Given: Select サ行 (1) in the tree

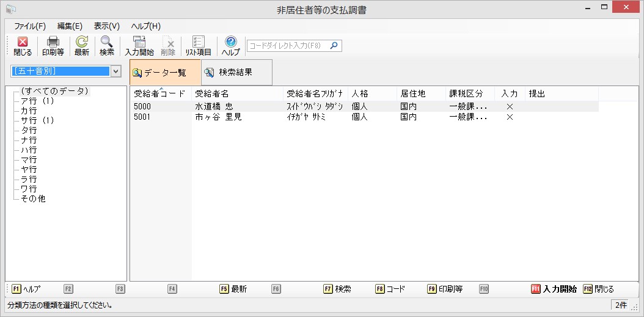Looking at the screenshot, I should 37,121.
